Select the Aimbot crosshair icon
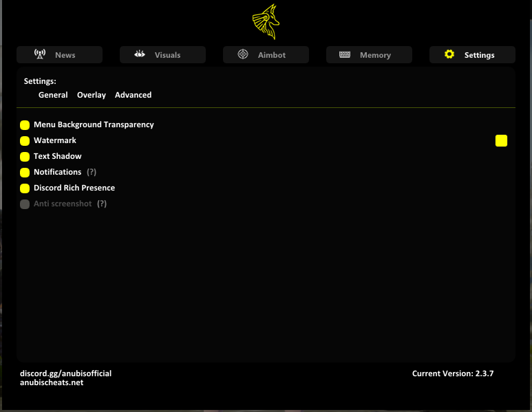 point(243,54)
